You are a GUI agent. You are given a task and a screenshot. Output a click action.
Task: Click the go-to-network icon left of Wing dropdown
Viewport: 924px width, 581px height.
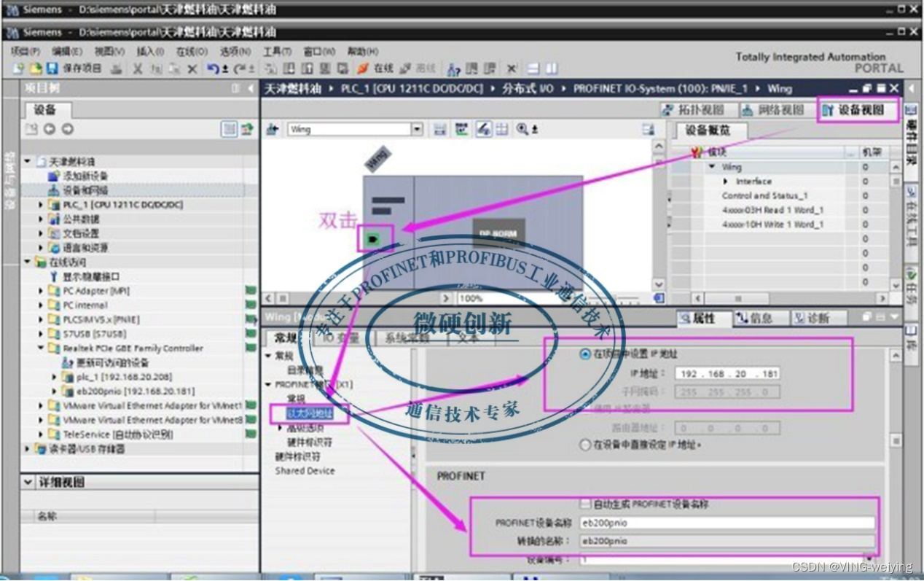273,129
